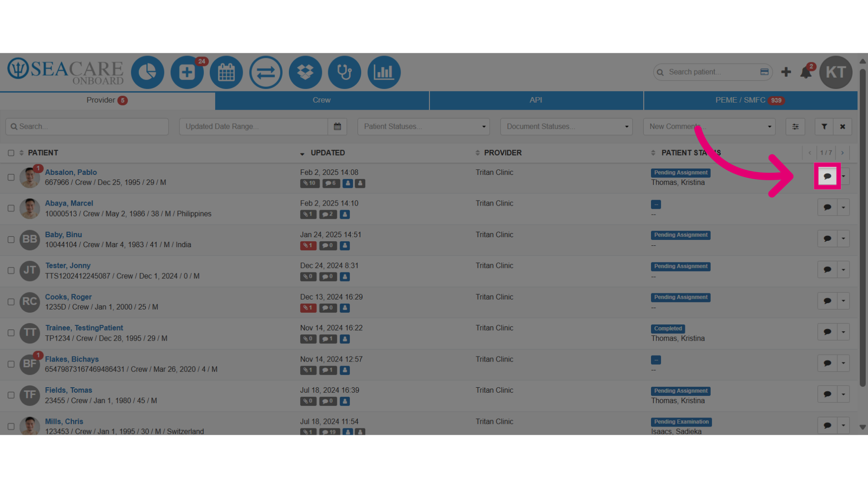Open comments for Abaya, Marcel

click(x=827, y=207)
